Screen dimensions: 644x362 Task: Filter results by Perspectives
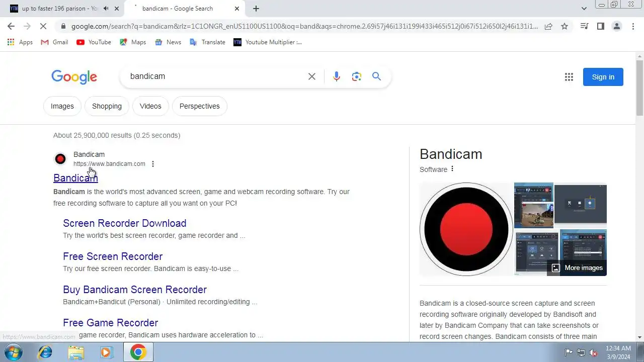coord(200,106)
